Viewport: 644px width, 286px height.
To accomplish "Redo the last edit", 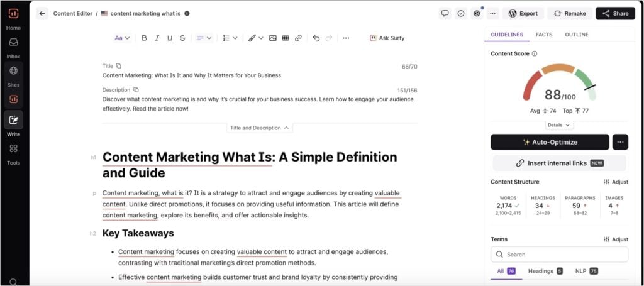I will pos(328,38).
